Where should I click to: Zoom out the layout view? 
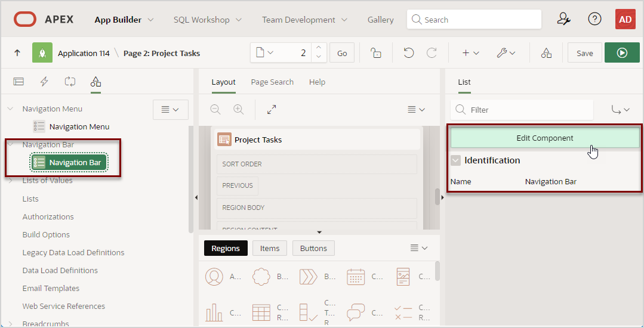(x=215, y=109)
